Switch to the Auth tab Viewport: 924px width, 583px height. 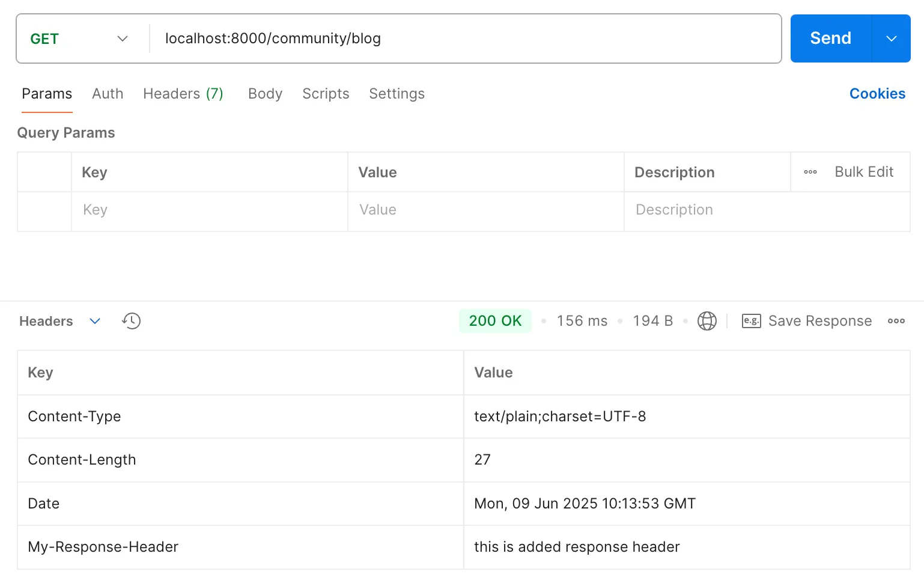(108, 94)
